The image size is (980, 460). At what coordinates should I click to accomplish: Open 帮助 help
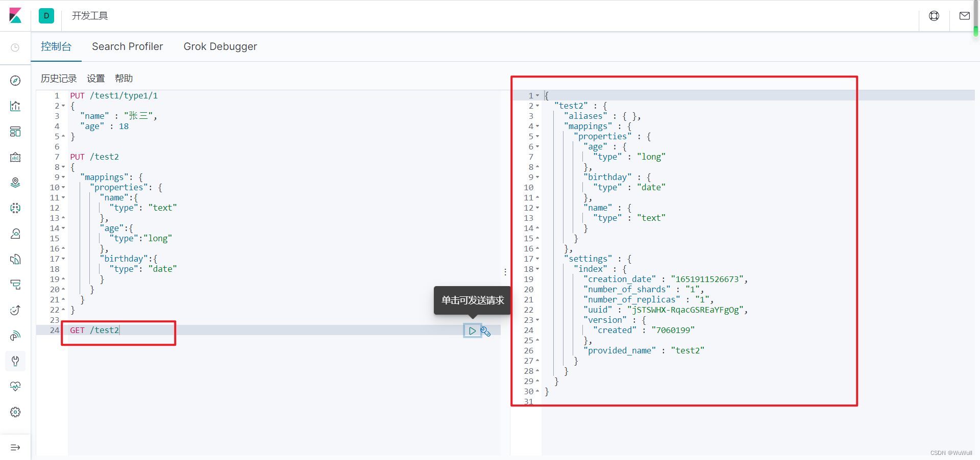pyautogui.click(x=124, y=79)
